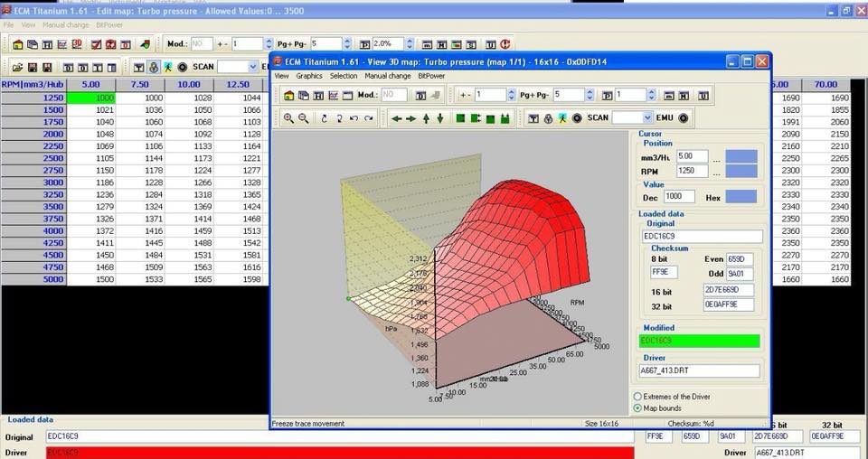Click the blue swatch beside RPM position

coord(741,171)
